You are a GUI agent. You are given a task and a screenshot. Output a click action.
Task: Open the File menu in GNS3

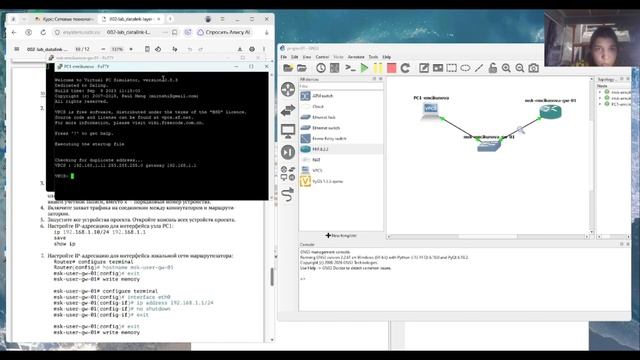pos(284,57)
